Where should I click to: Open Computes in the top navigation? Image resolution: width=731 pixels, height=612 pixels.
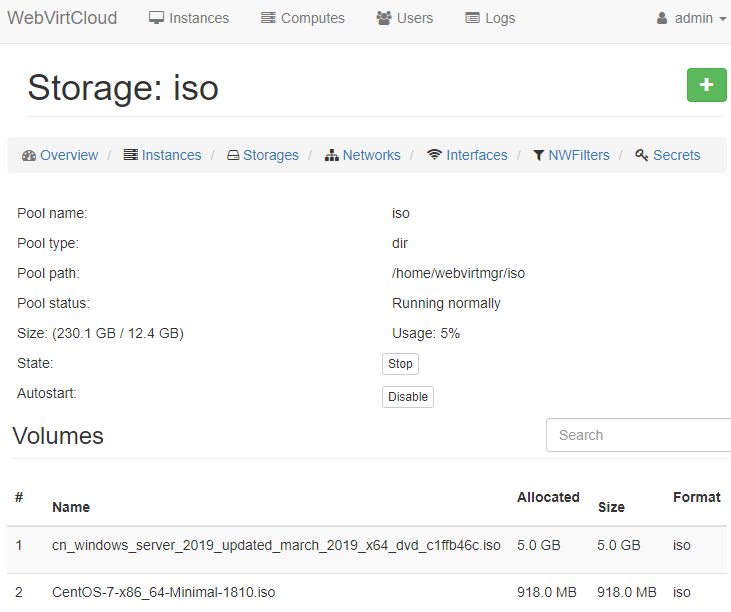pyautogui.click(x=303, y=18)
